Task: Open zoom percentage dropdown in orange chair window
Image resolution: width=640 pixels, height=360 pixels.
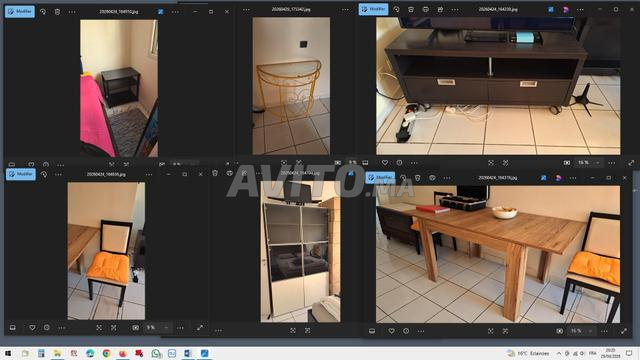Action: click(166, 328)
